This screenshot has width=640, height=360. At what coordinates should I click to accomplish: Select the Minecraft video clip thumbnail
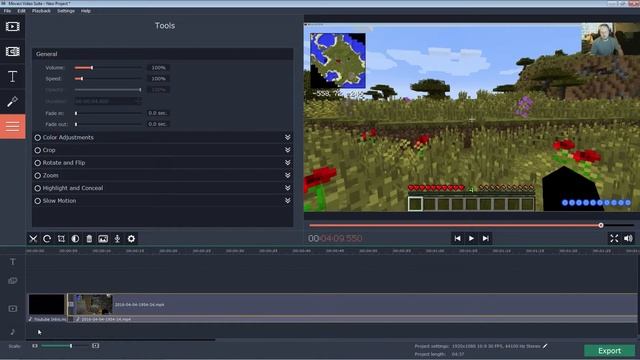pos(93,304)
